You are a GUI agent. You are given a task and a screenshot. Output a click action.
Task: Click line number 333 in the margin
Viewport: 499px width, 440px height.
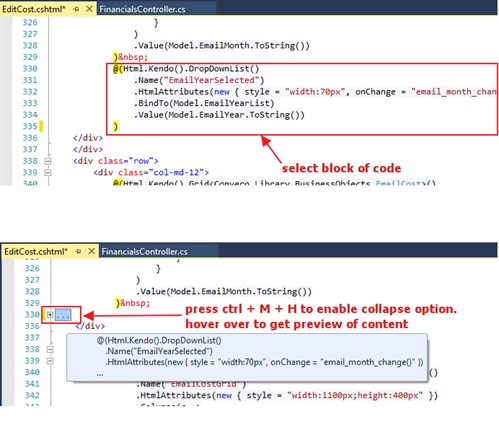pos(30,103)
